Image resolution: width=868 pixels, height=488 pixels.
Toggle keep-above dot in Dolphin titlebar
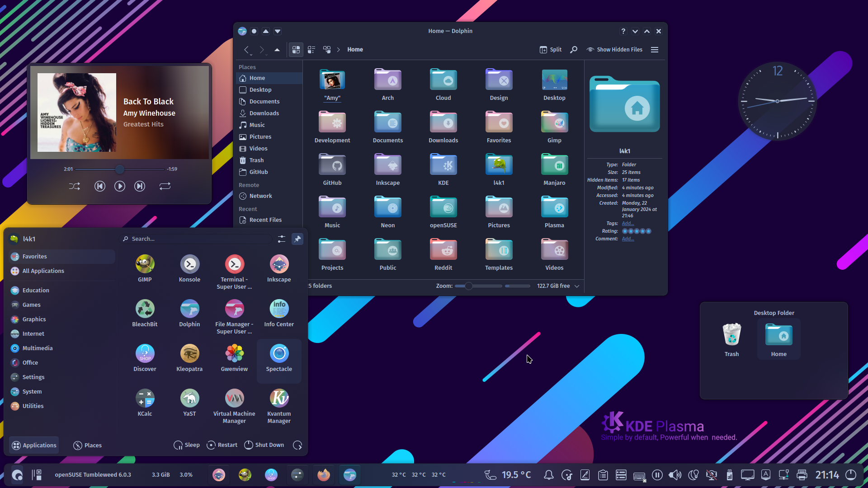[254, 31]
